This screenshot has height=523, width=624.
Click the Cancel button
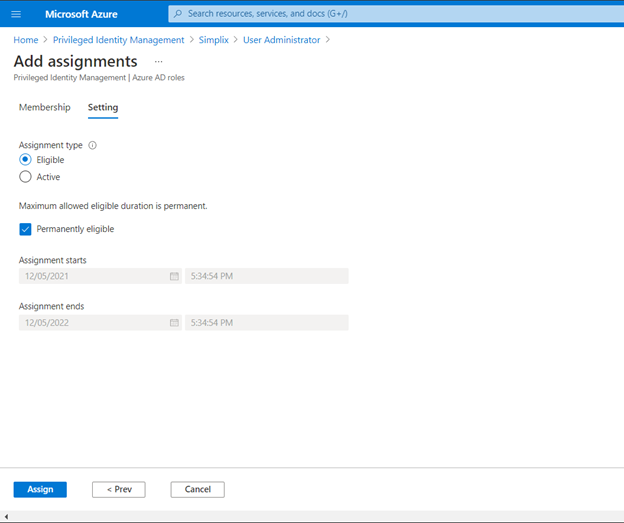(197, 490)
